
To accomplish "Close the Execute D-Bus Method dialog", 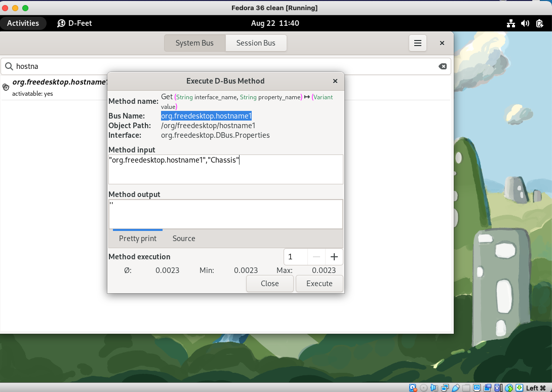I will coord(335,81).
